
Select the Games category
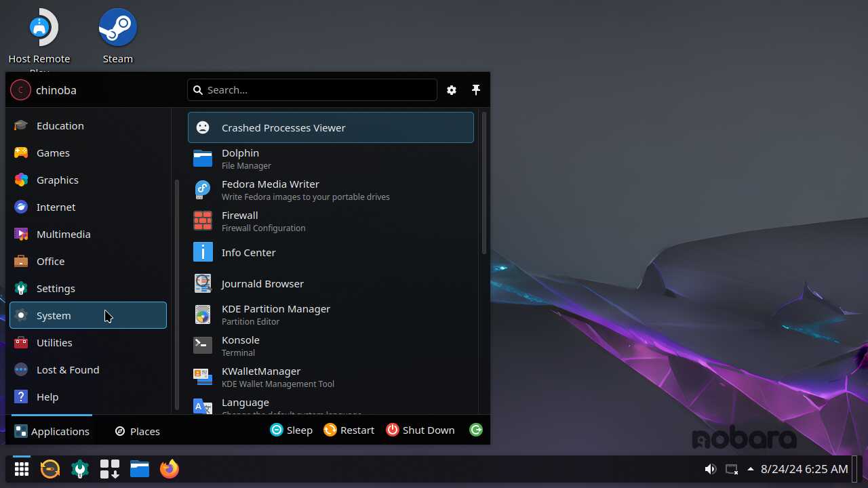(x=88, y=152)
